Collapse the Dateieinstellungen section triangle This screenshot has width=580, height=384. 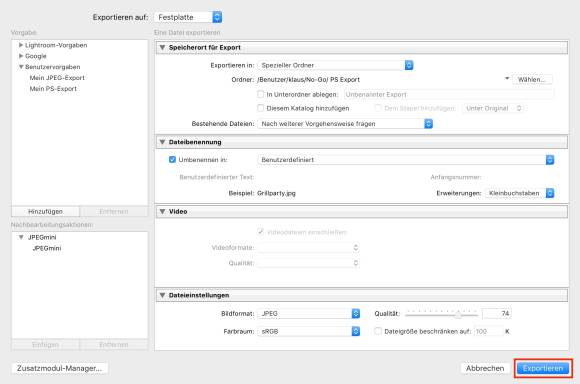click(162, 295)
